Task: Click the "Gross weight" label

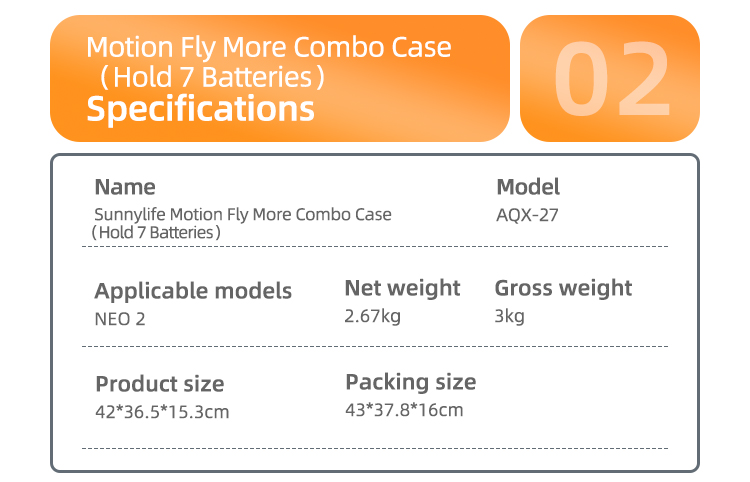Action: (x=563, y=288)
